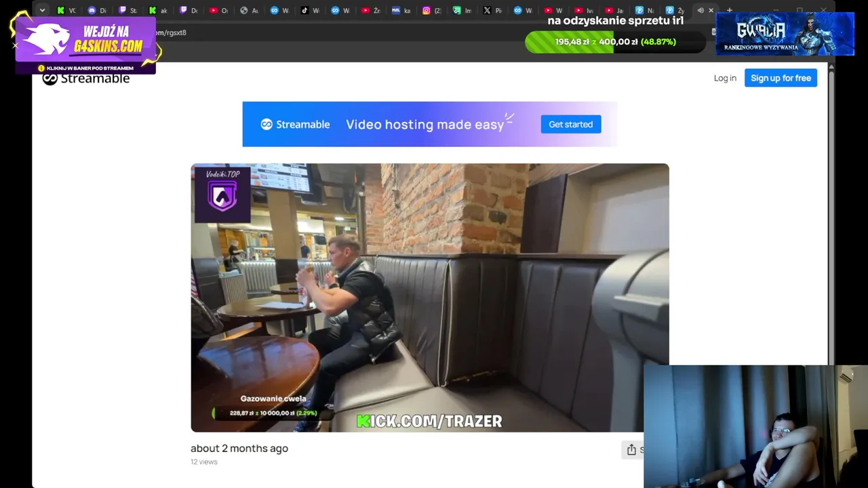Click the Sign up for free button

(x=781, y=78)
